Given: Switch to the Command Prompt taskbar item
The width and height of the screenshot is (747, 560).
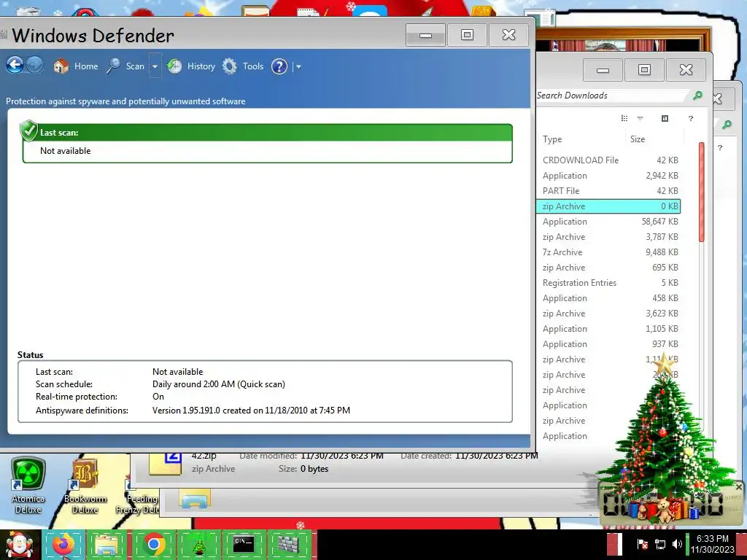Looking at the screenshot, I should click(x=243, y=544).
